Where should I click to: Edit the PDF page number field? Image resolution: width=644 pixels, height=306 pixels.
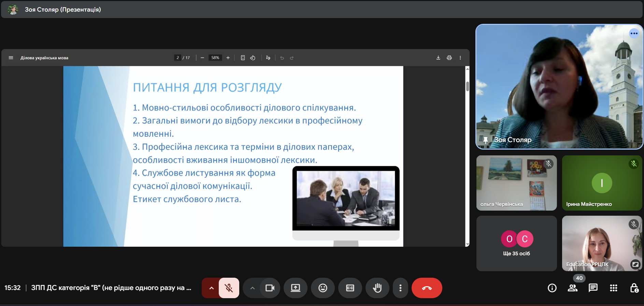177,58
